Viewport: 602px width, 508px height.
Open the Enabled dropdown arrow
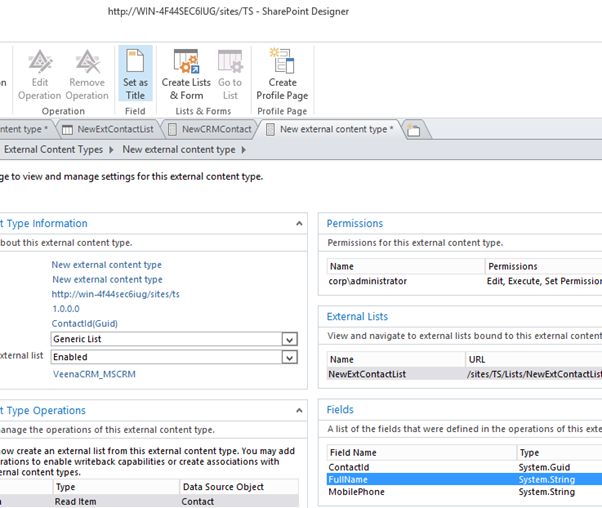coord(289,357)
